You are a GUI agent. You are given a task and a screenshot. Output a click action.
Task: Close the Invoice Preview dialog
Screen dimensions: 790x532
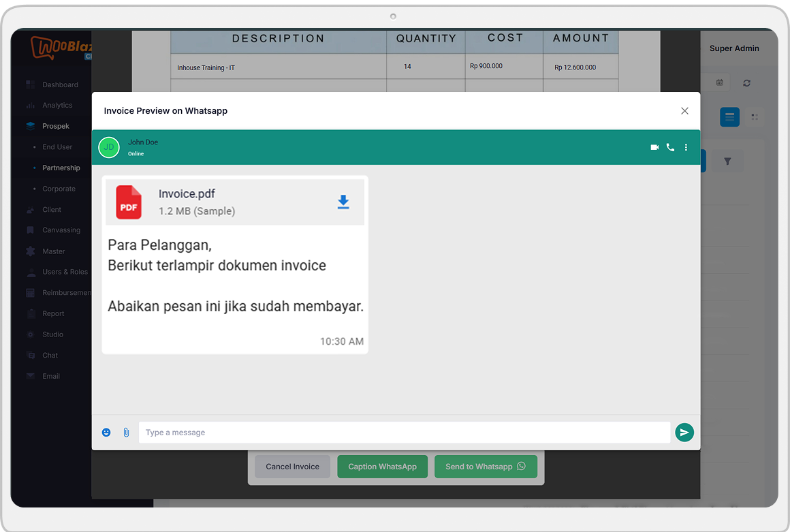coord(684,111)
